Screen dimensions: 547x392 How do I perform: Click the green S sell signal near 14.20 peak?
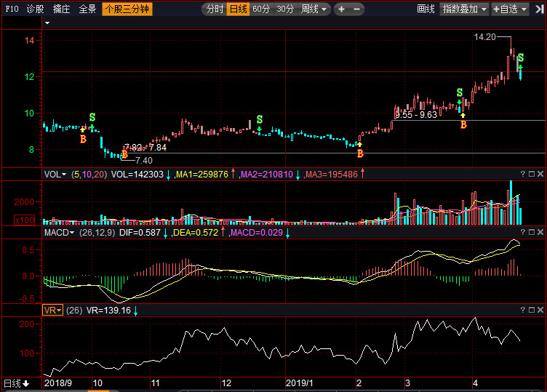click(521, 57)
